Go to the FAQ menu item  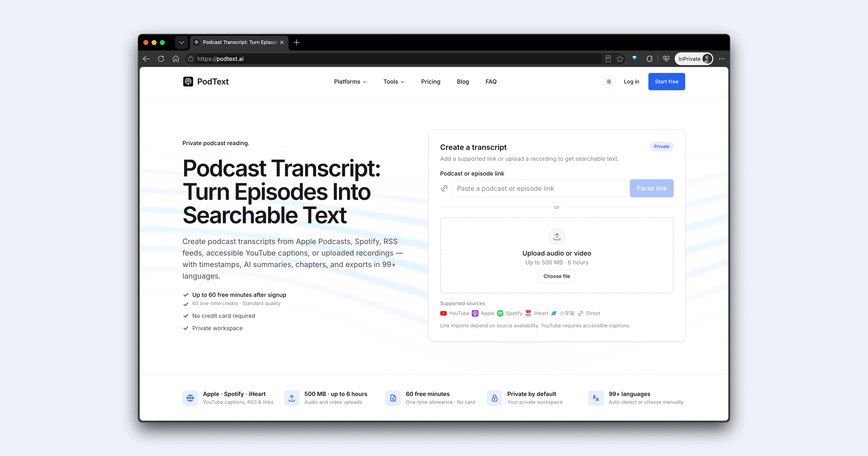coord(491,82)
